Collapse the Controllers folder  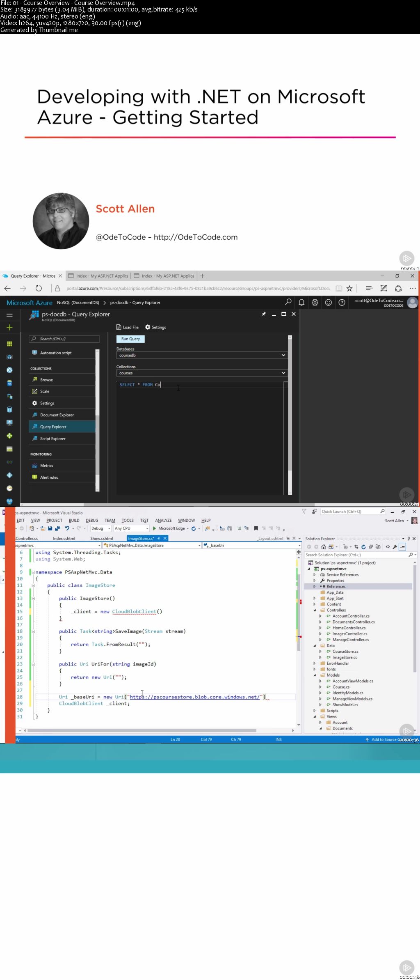[x=315, y=610]
